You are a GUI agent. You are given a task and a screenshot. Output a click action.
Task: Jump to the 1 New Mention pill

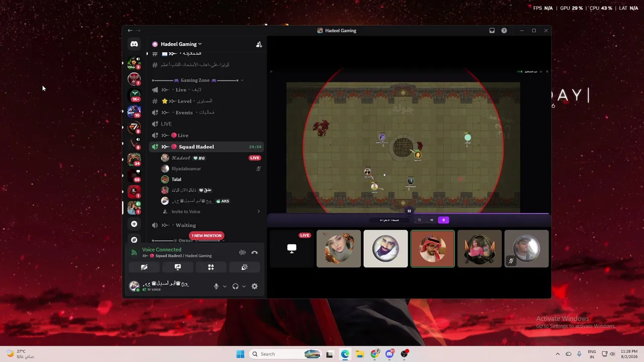tap(206, 235)
